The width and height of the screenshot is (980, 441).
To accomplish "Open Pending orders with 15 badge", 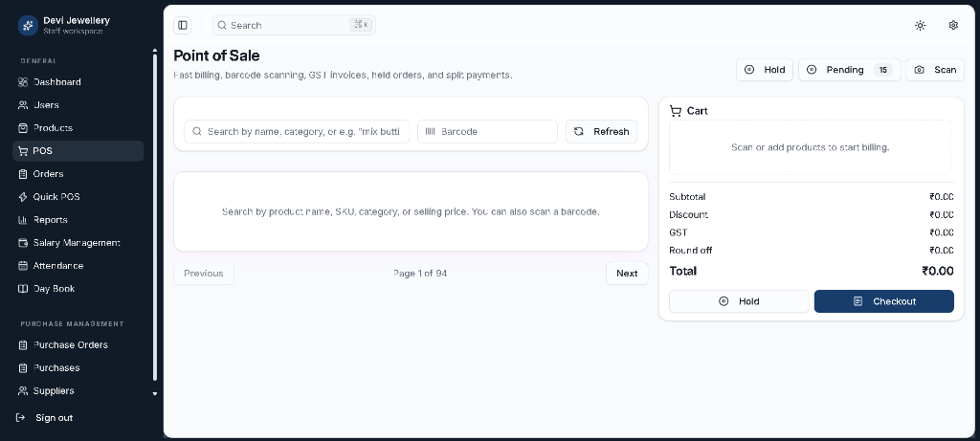I will tap(850, 70).
